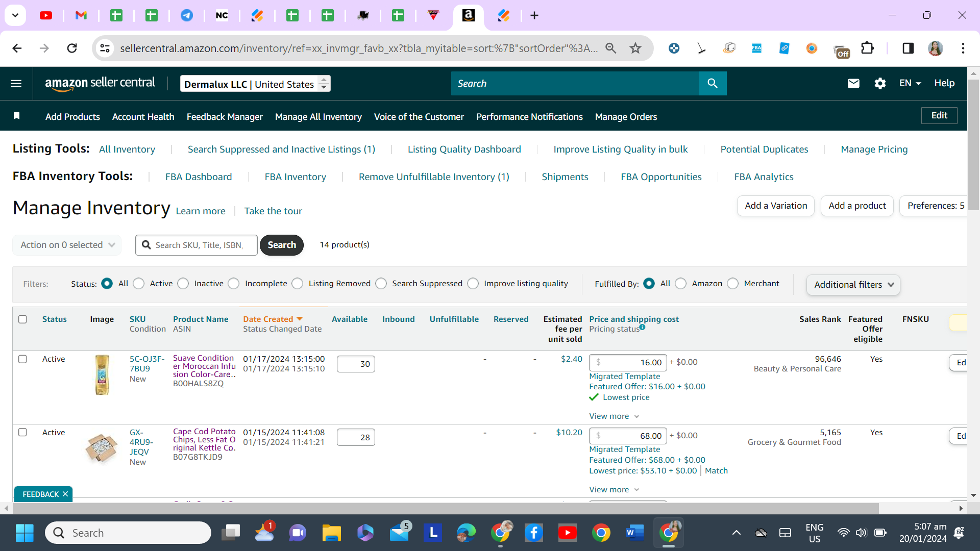Click the teal search magnifier button

coord(713,83)
